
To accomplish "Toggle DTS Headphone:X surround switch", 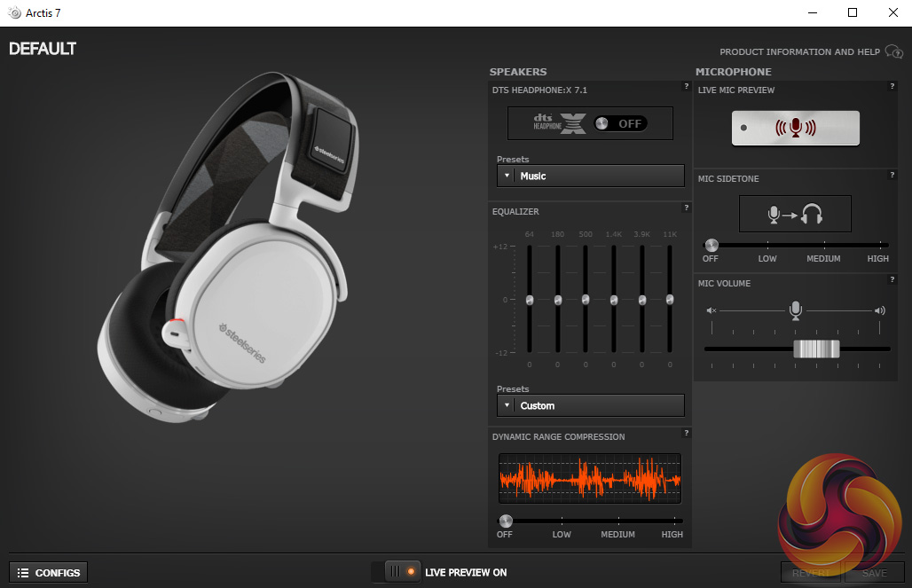I will 619,123.
